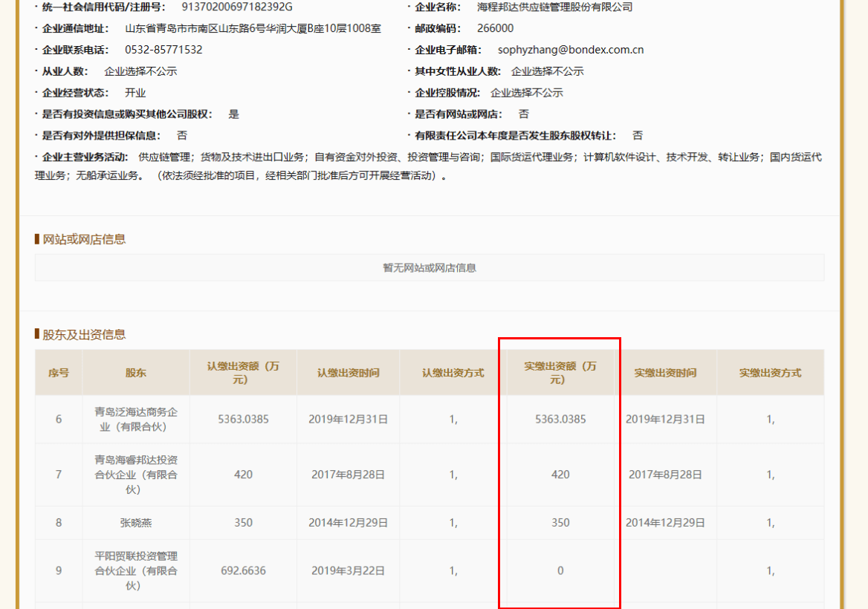Click the 序号 column header
Image resolution: width=868 pixels, height=609 pixels.
[59, 373]
